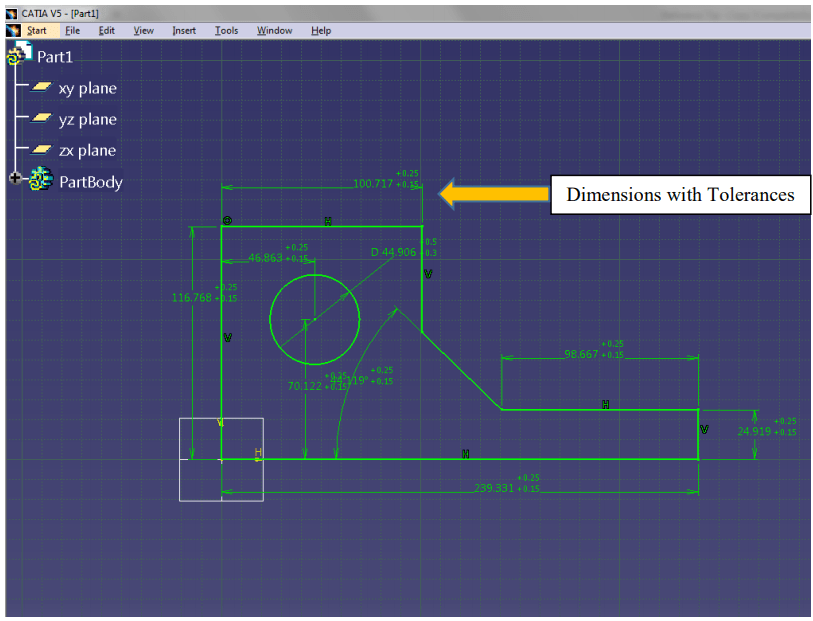813x621 pixels.
Task: Click the CATIA icon left of the Start menu
Action: pos(12,30)
